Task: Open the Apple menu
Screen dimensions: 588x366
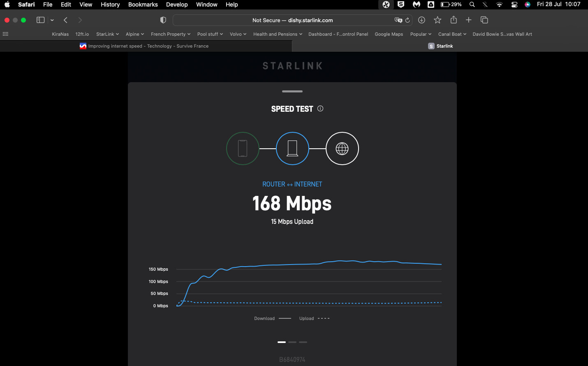Action: pyautogui.click(x=7, y=5)
